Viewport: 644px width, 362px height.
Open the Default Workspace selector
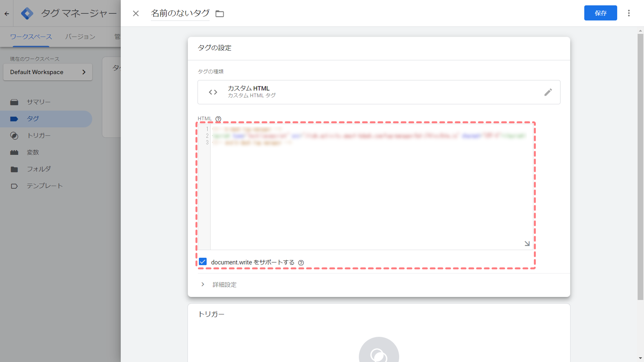click(x=48, y=72)
